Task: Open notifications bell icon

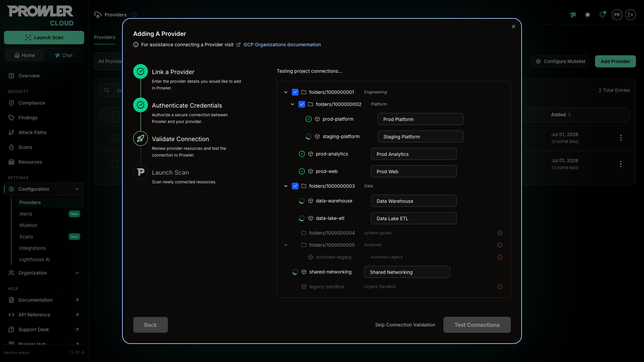Action: coord(602,15)
